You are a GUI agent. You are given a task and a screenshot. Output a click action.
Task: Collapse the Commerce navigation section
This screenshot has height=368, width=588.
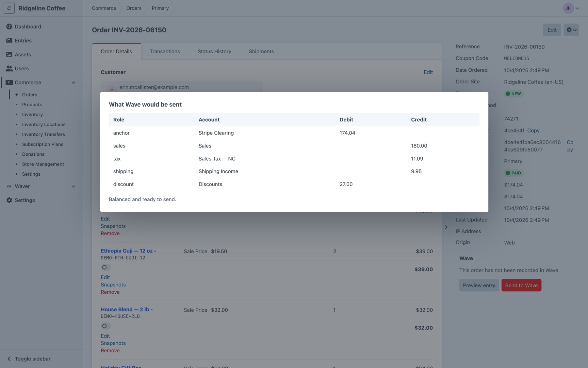pyautogui.click(x=73, y=82)
